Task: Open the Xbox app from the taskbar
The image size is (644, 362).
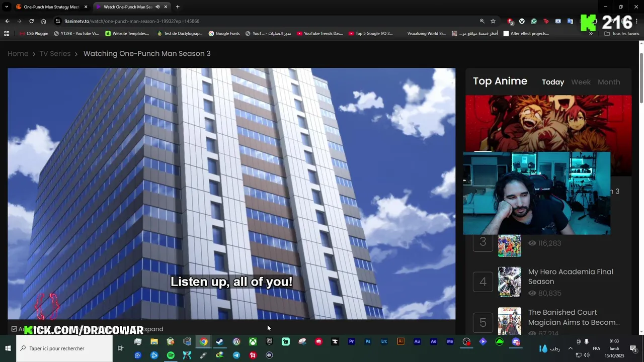Action: coord(253,342)
